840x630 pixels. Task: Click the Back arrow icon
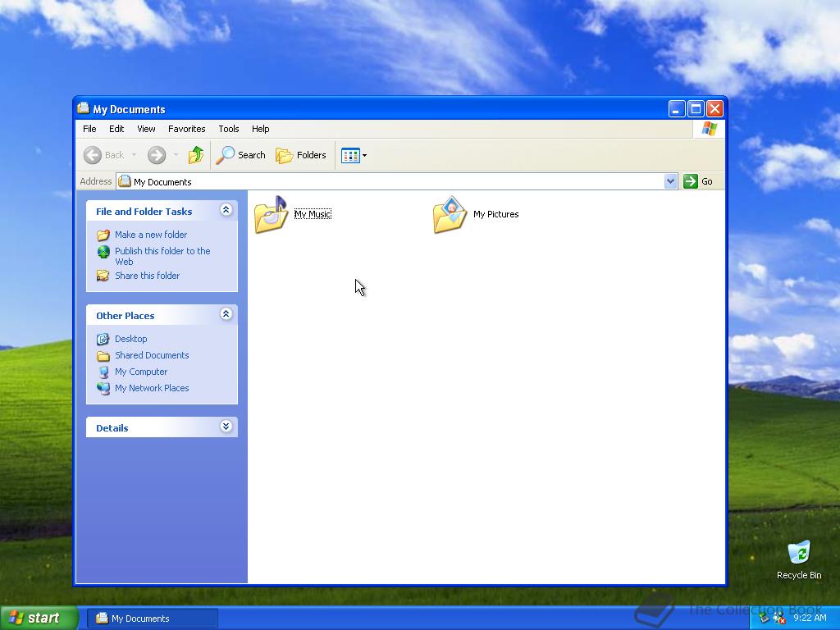92,155
